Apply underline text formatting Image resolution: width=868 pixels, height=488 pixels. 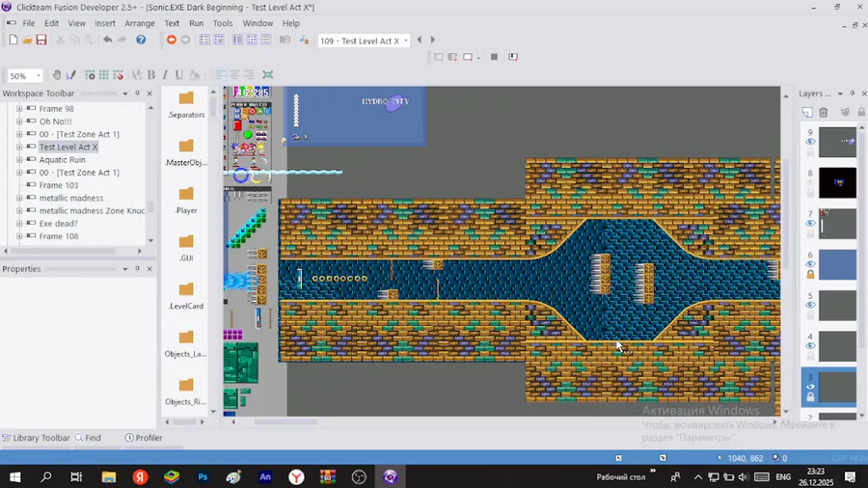pyautogui.click(x=179, y=74)
